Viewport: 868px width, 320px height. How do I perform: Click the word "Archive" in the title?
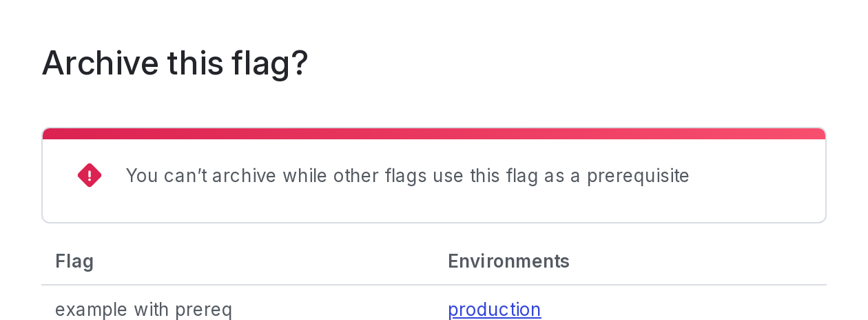coord(101,63)
